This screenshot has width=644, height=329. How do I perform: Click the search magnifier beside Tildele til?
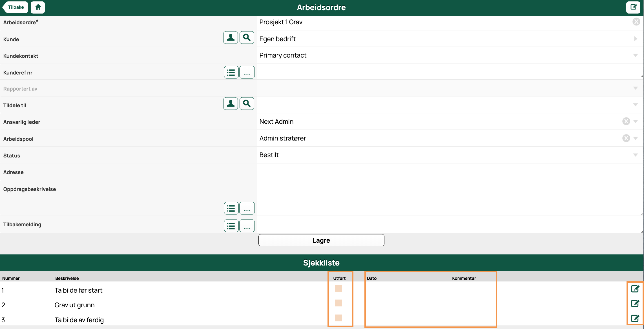click(247, 104)
